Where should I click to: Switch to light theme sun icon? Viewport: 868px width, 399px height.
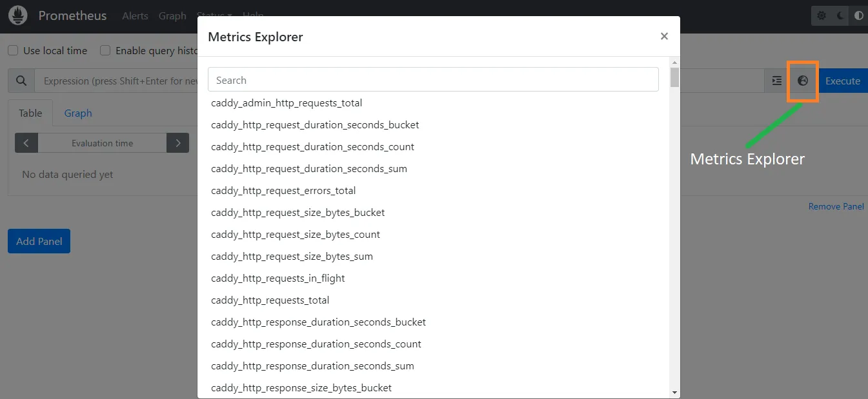(822, 15)
